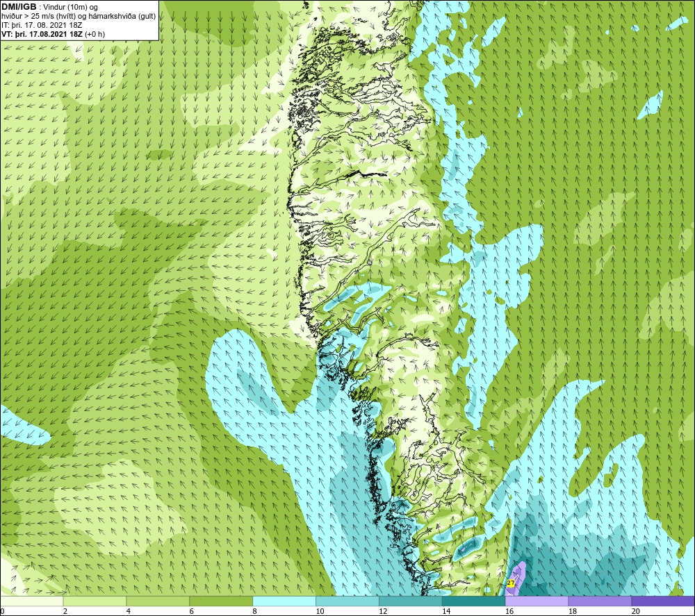Click the scale label 6

tap(192, 612)
